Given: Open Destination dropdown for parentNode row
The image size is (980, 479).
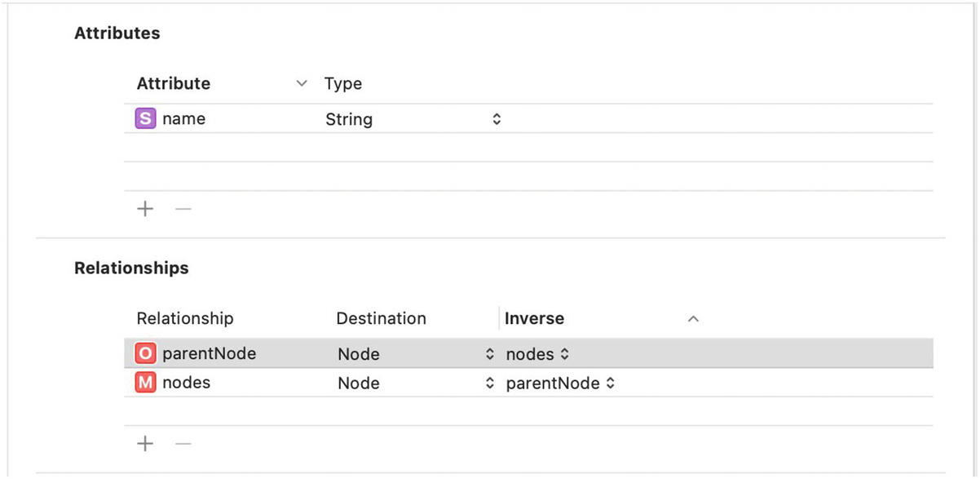Looking at the screenshot, I should click(x=489, y=355).
